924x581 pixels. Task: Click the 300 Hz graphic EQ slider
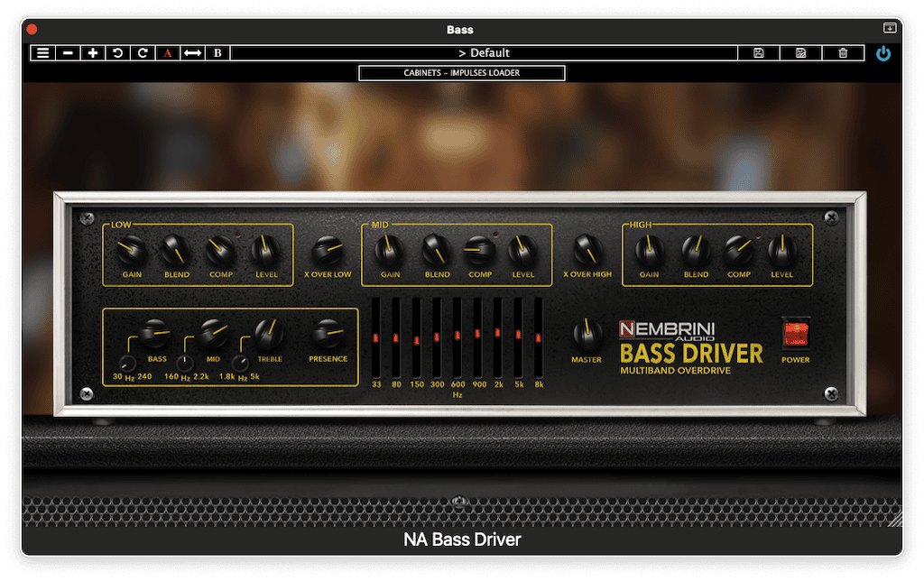point(437,338)
